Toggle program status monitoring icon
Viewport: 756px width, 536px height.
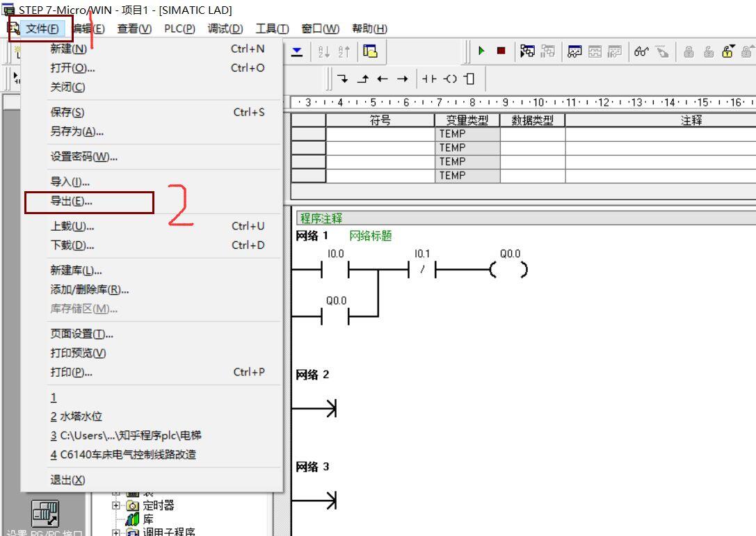tap(527, 51)
